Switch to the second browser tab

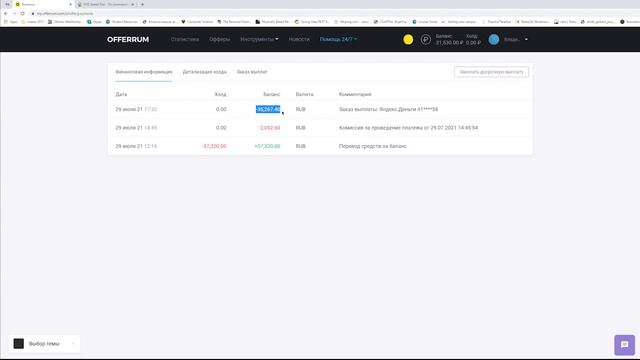click(x=105, y=4)
